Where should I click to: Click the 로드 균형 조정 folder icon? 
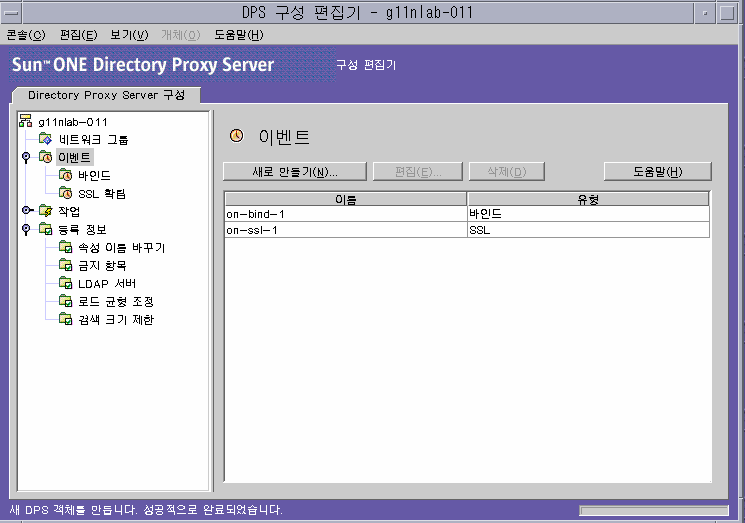65,301
